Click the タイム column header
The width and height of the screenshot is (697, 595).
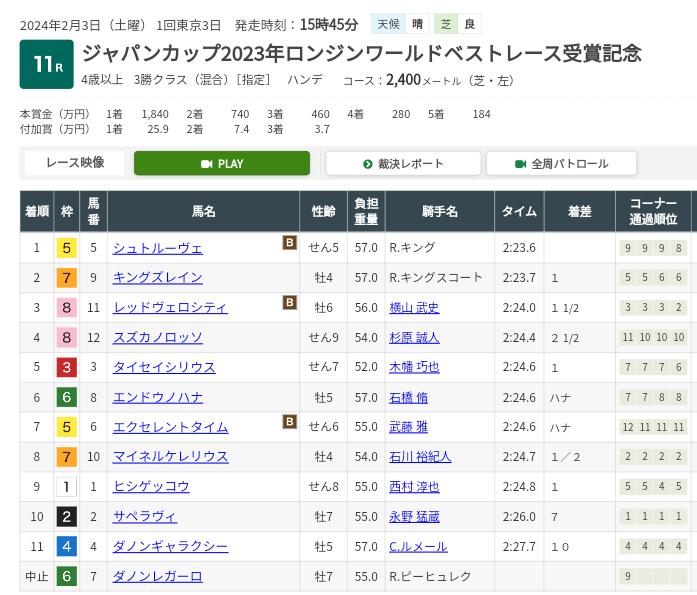(519, 212)
